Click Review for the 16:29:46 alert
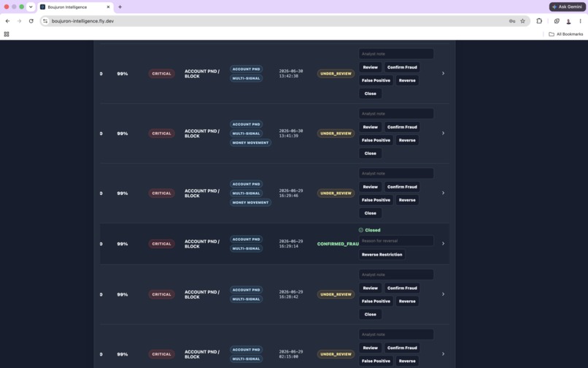Screen dimensions: 588x368 coord(370,187)
